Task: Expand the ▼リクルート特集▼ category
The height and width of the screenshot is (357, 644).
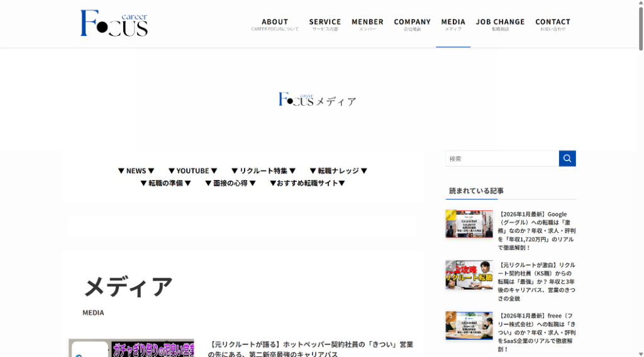Action: [263, 171]
